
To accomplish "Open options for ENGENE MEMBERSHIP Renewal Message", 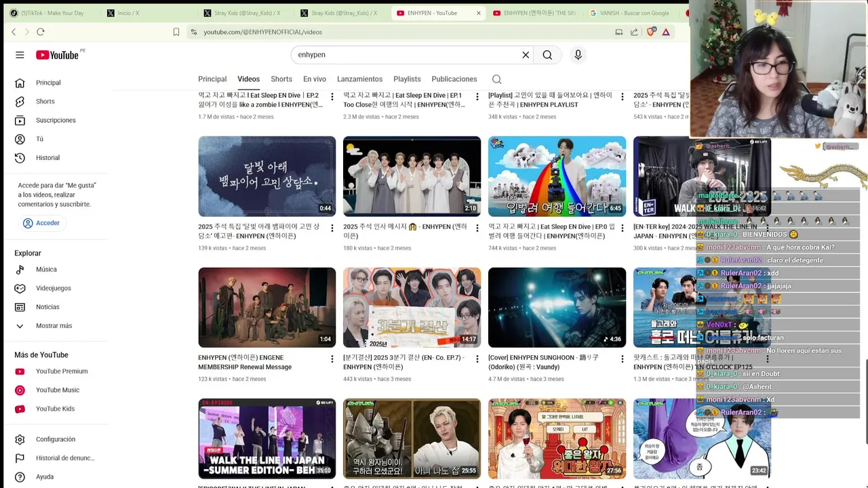I will pyautogui.click(x=332, y=359).
